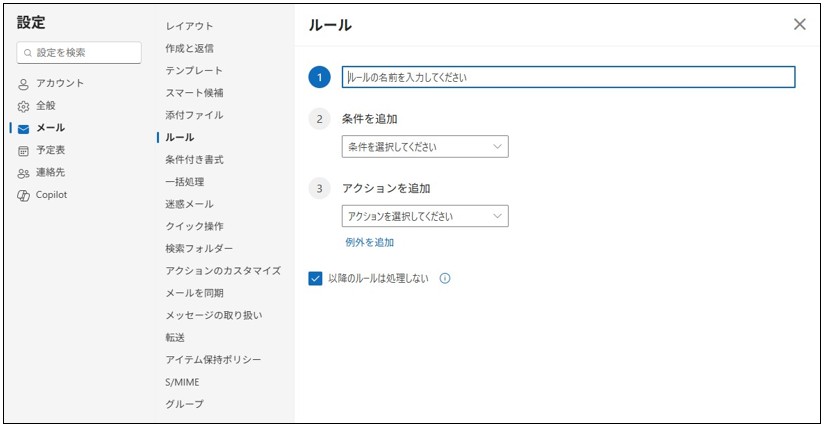Click the Account person icon

point(23,84)
